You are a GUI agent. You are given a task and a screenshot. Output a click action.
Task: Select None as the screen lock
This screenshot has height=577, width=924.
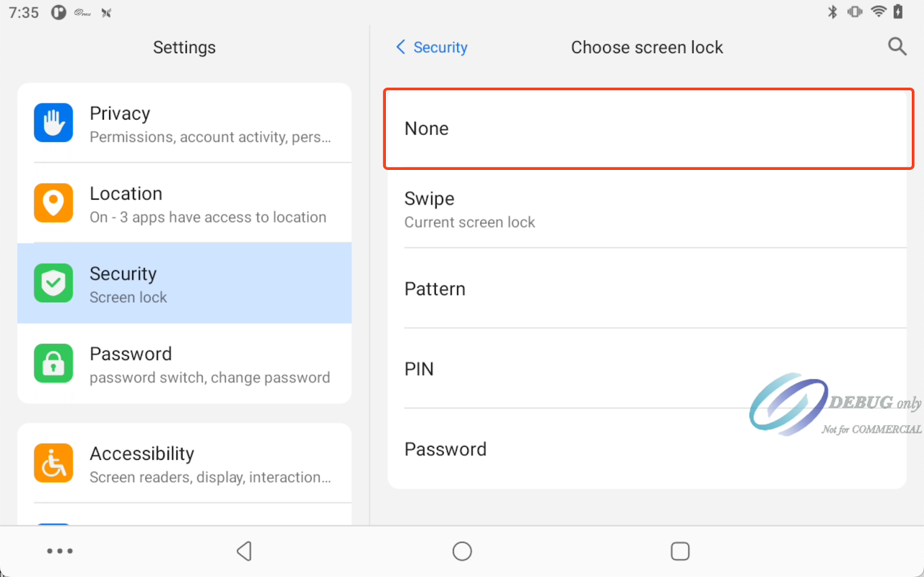(x=648, y=129)
